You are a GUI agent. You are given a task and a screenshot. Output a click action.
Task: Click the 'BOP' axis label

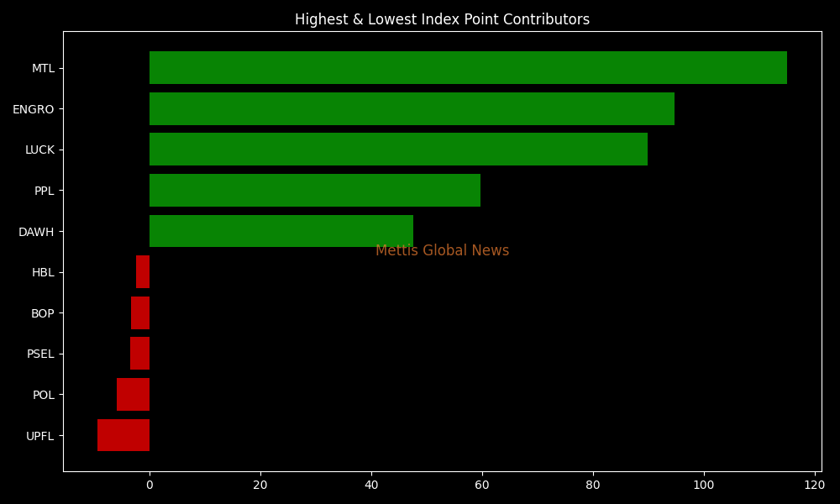point(43,313)
